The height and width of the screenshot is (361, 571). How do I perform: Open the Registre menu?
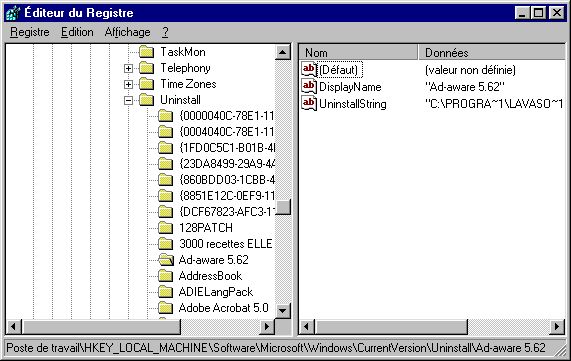point(30,32)
